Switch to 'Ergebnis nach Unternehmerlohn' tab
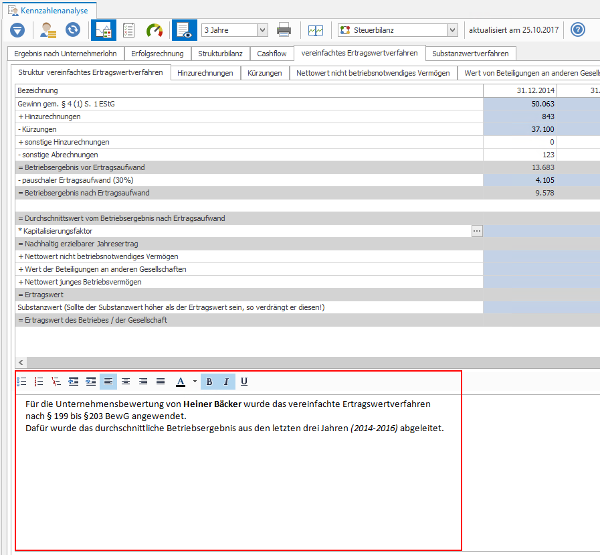 click(65, 54)
